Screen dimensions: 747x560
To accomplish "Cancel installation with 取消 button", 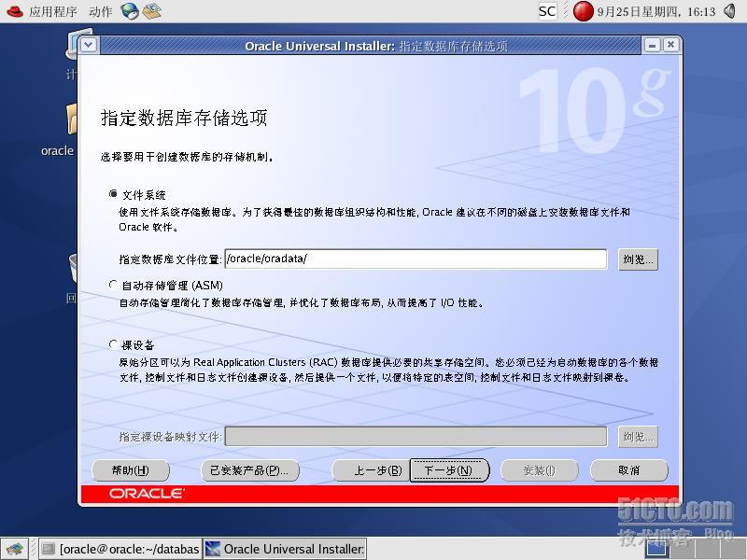I will [628, 470].
